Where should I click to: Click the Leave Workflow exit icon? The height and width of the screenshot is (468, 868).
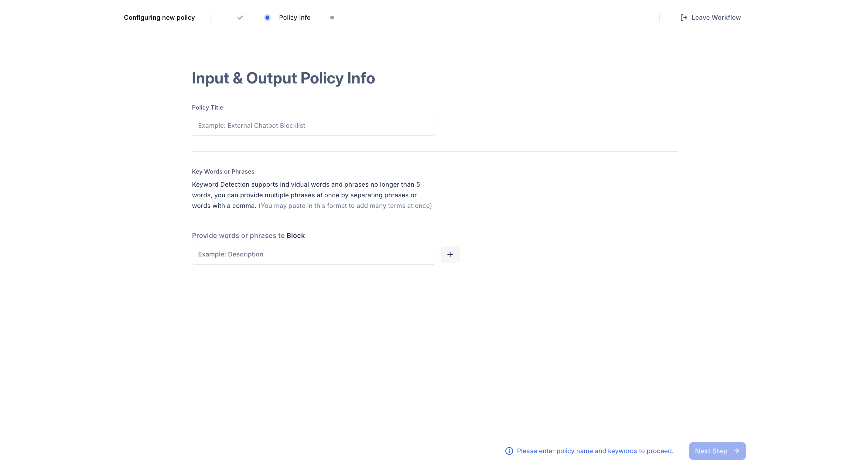[684, 18]
